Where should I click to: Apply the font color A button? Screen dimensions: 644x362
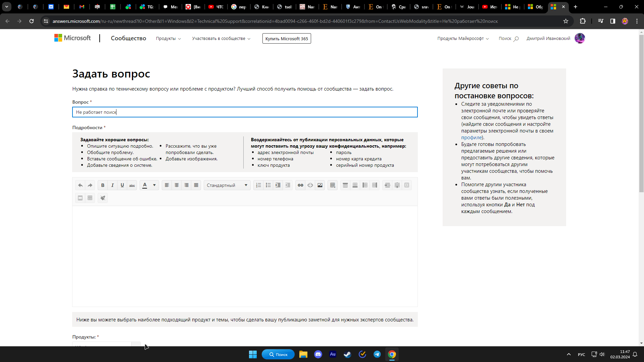click(145, 185)
